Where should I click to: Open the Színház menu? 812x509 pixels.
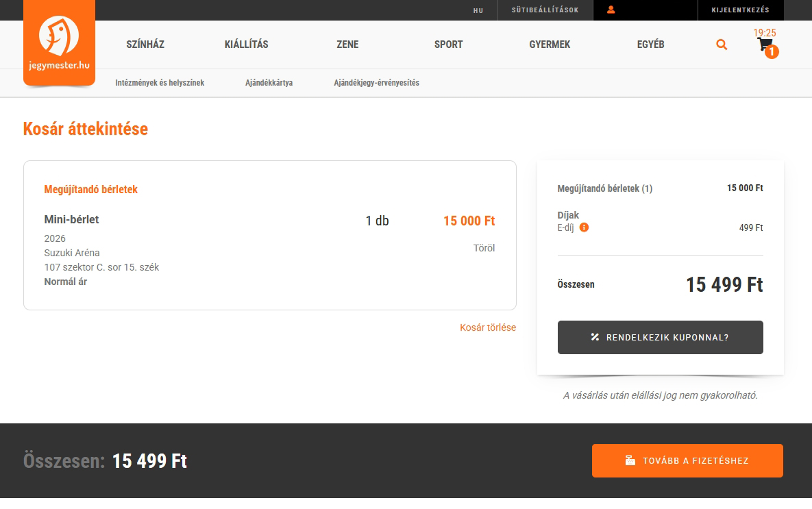145,45
